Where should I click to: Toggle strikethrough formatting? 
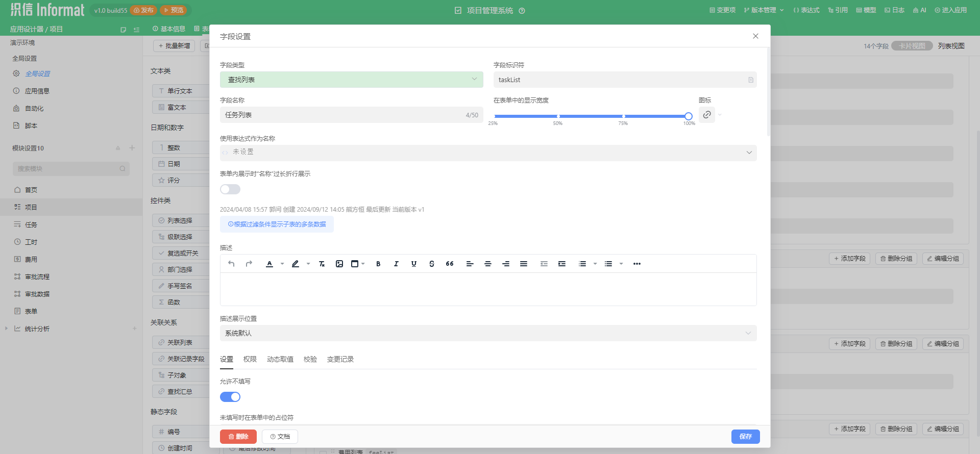(432, 264)
